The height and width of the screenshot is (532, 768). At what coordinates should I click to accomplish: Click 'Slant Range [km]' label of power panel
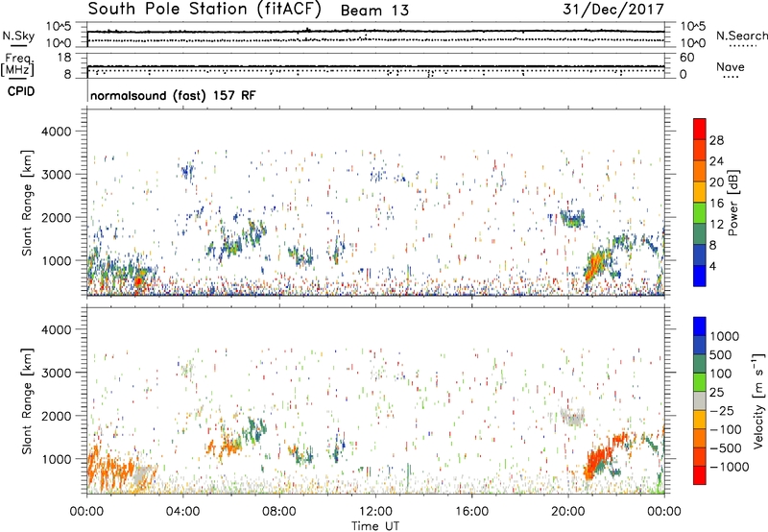click(x=27, y=203)
